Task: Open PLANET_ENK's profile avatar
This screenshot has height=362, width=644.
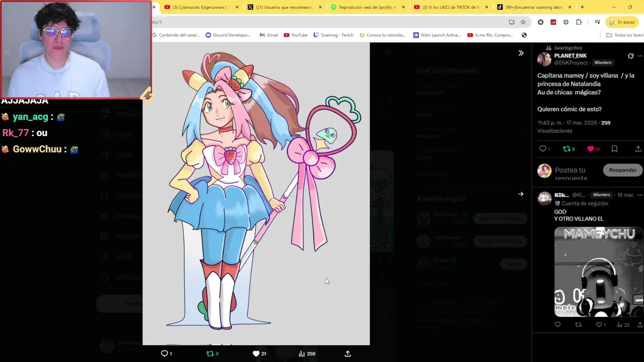Action: 544,59
